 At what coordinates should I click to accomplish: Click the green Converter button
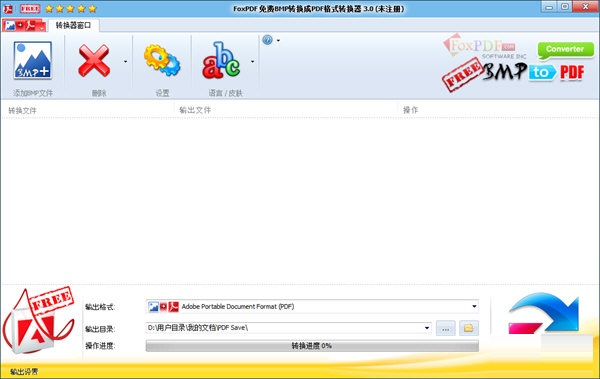pos(565,50)
